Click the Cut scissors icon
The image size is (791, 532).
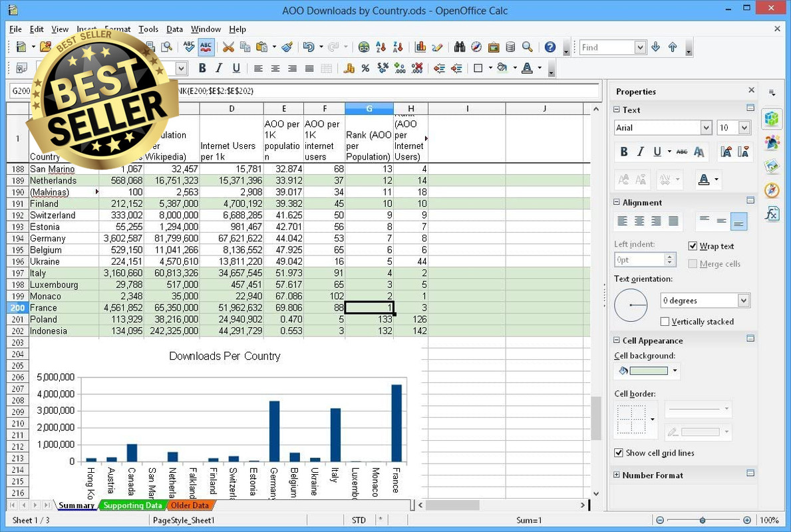click(x=229, y=47)
